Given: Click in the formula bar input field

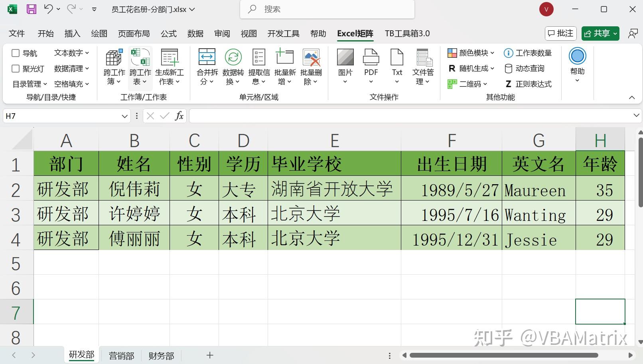Looking at the screenshot, I should [407, 116].
